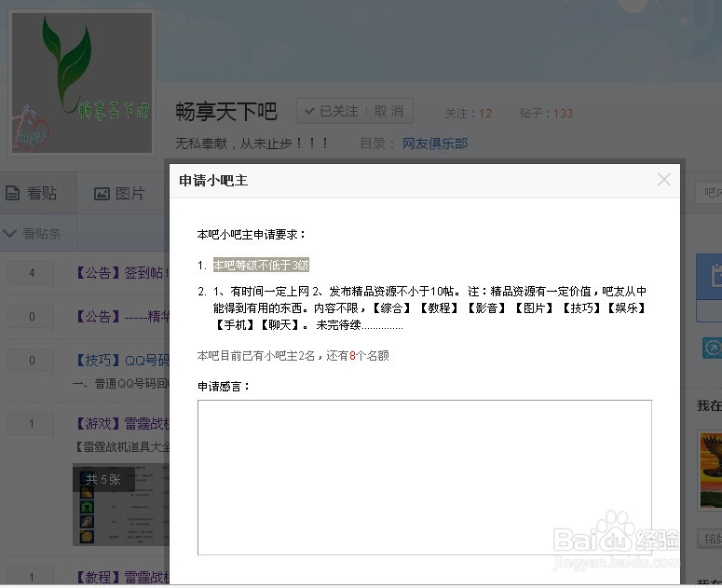This screenshot has height=588, width=722.
Task: Click the 已关注 follow button
Action: (332, 111)
